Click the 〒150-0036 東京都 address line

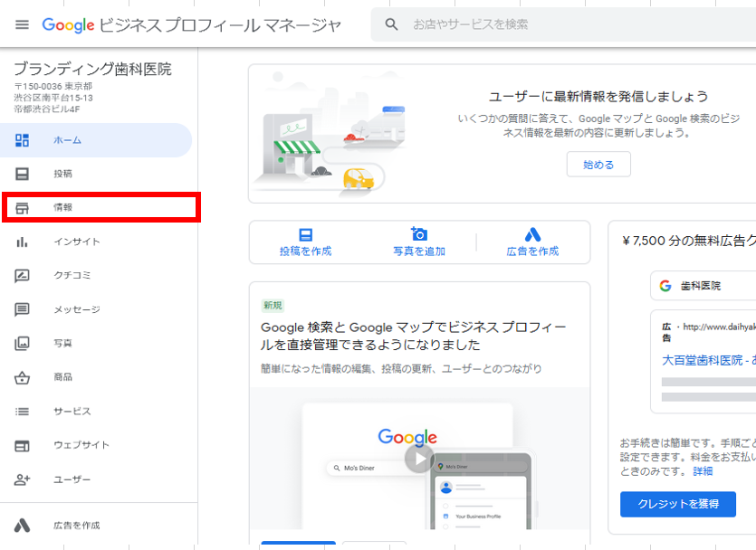(53, 86)
